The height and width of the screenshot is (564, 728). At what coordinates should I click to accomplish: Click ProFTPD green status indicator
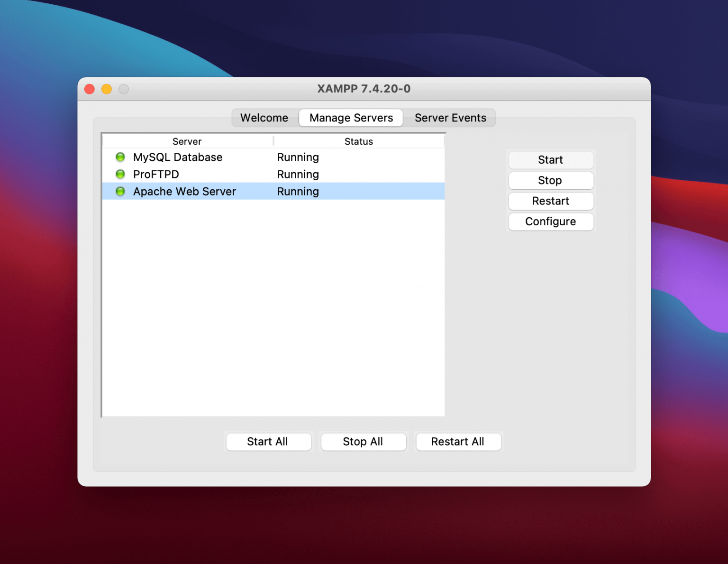[120, 174]
